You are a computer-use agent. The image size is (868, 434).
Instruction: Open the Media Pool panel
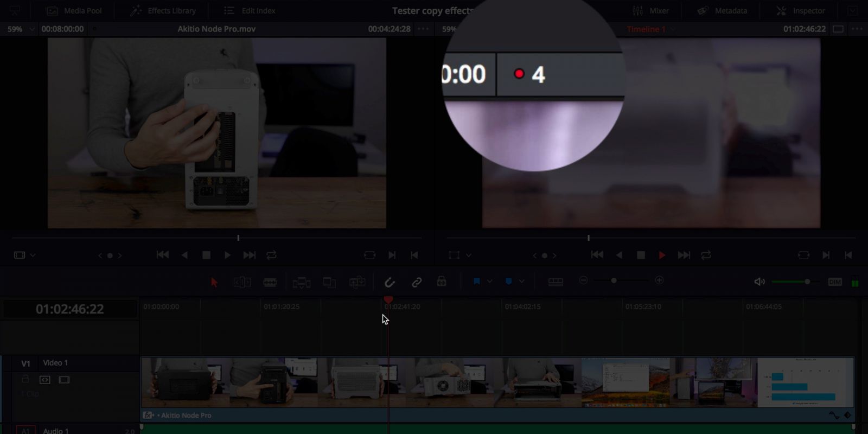74,11
